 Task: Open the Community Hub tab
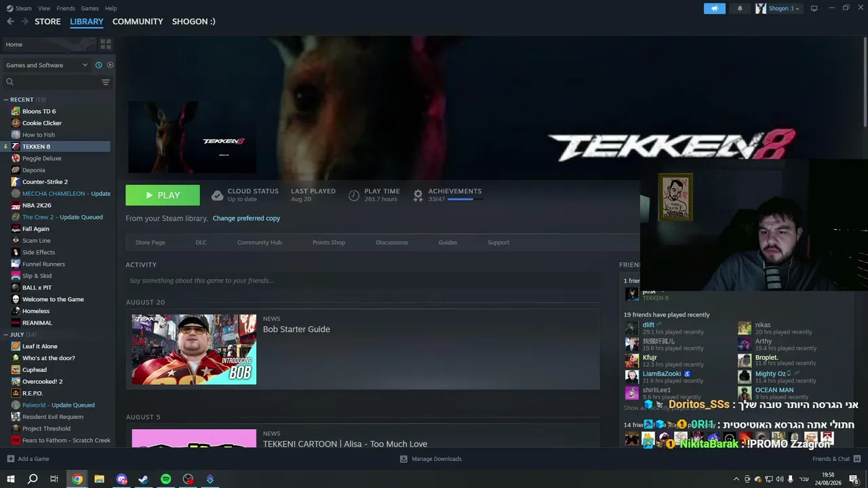coord(259,243)
